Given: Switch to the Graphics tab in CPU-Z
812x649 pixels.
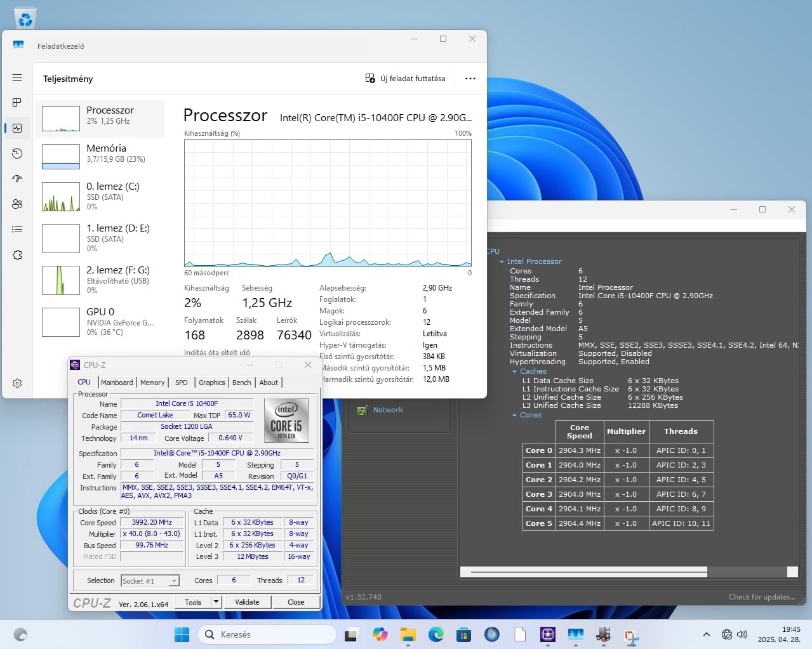Looking at the screenshot, I should 212,383.
